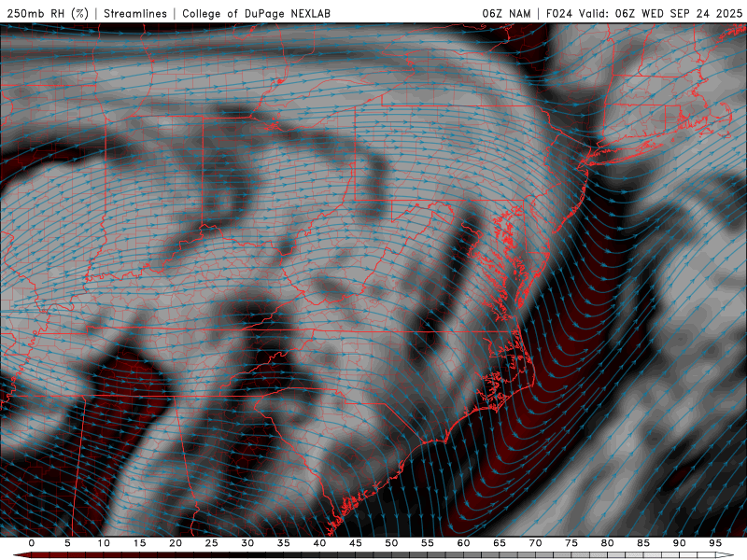Click the 30 colorbar label

[247, 543]
